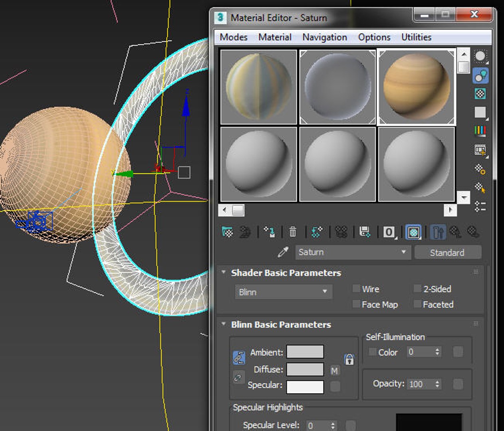Click Self-Illumination value spinner arrows
Image resolution: width=504 pixels, height=431 pixels.
click(x=437, y=352)
